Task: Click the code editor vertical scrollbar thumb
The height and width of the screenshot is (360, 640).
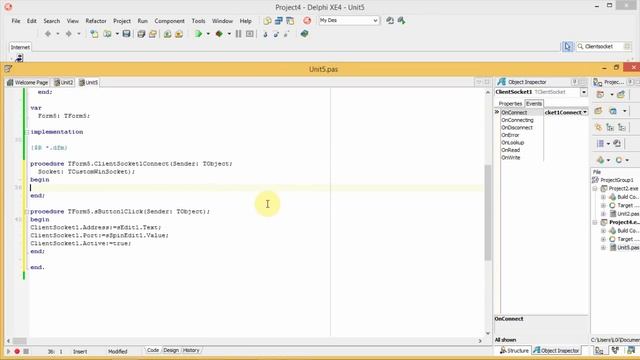Action: 488,212
